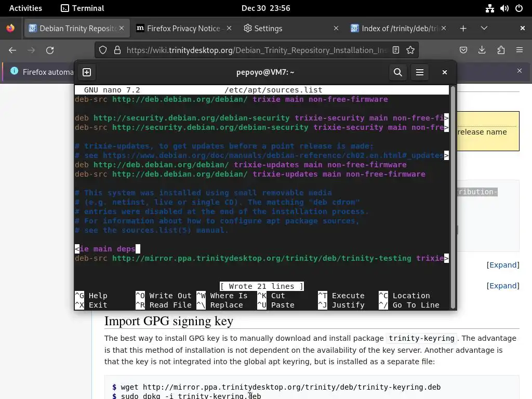
Task: Open the clock and calendar at Dec 30 23:56
Action: [265, 8]
